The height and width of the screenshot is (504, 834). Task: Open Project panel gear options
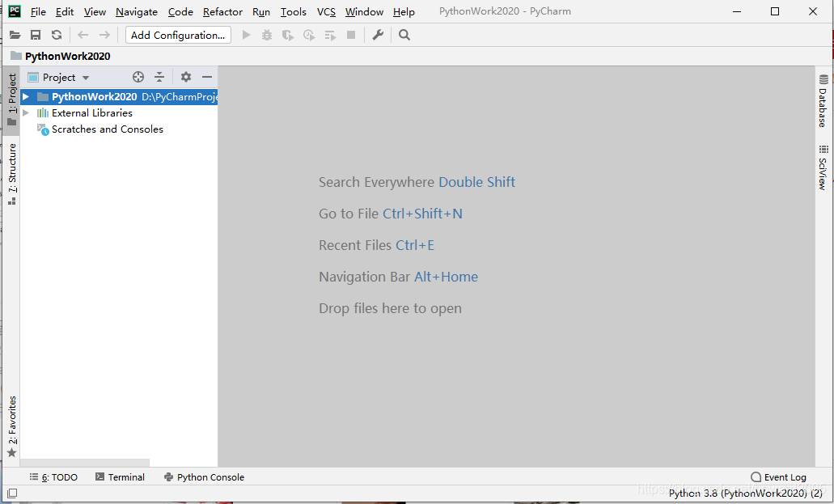coord(185,77)
